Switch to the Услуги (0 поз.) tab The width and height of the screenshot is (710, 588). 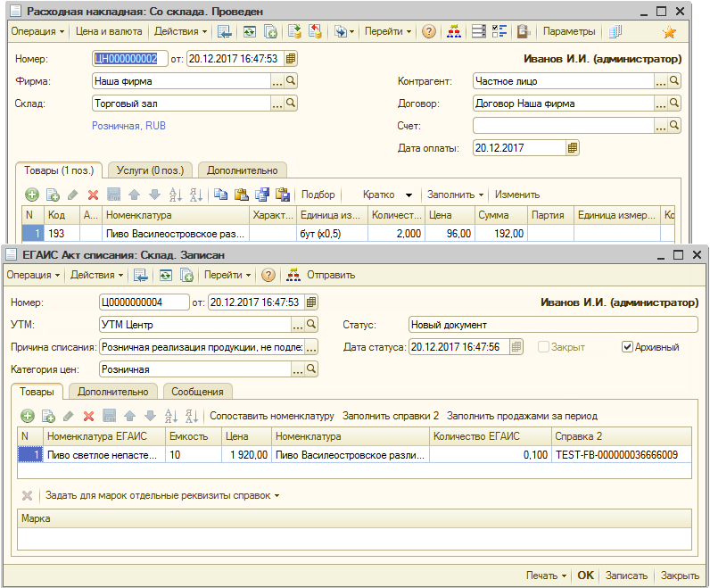150,170
